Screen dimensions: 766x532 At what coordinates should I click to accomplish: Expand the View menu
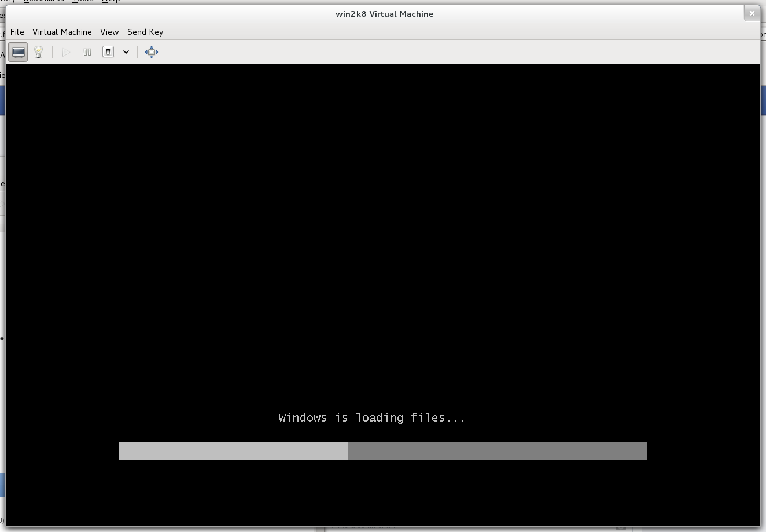coord(109,32)
